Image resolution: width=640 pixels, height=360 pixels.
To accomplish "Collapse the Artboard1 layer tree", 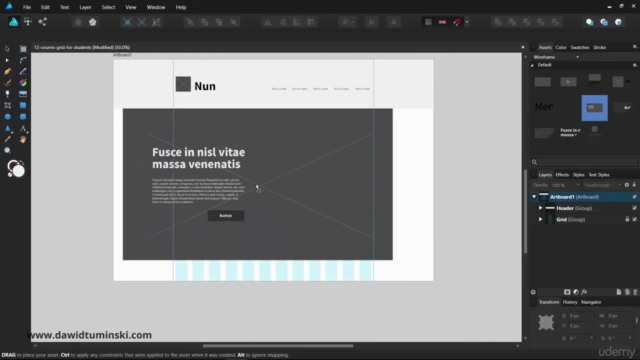I will (x=534, y=197).
